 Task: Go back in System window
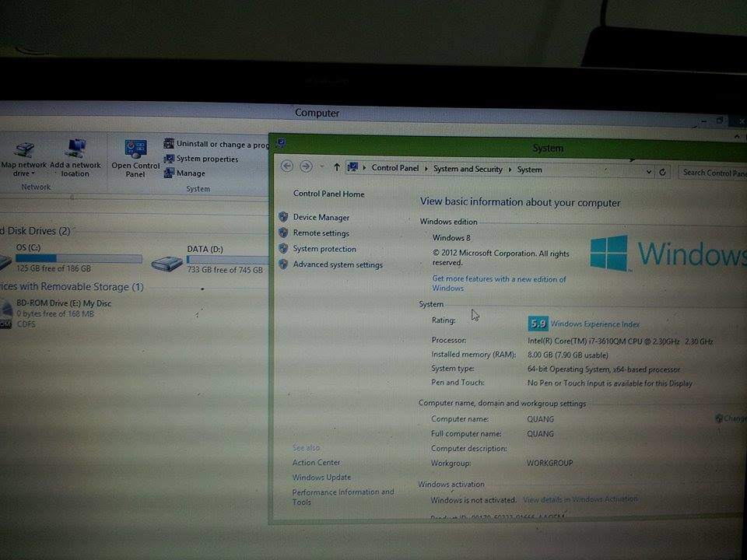tap(287, 166)
